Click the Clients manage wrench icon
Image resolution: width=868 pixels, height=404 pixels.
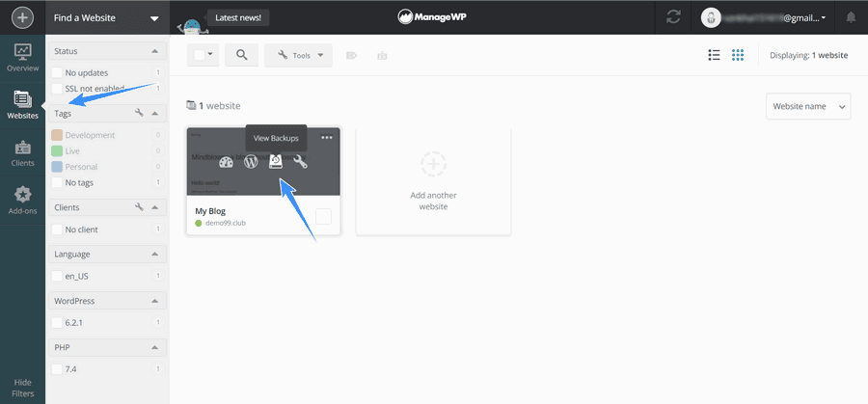(x=139, y=207)
